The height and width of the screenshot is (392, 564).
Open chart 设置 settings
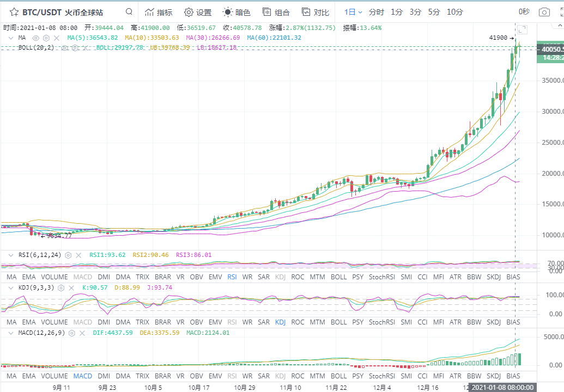[197, 12]
